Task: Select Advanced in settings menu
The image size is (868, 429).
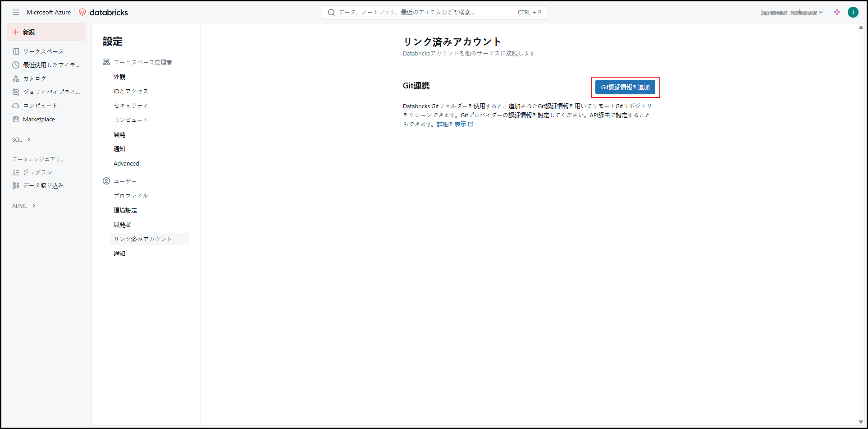Action: pyautogui.click(x=126, y=164)
